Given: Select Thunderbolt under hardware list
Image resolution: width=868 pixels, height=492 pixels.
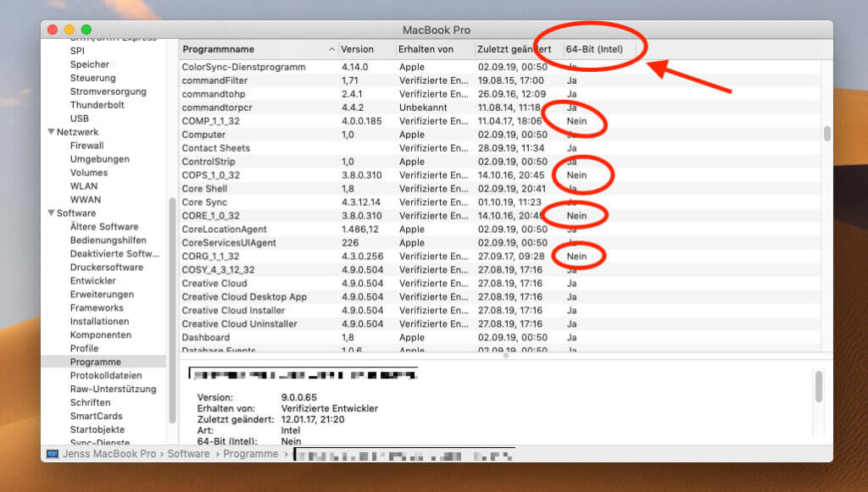Looking at the screenshot, I should point(95,104).
